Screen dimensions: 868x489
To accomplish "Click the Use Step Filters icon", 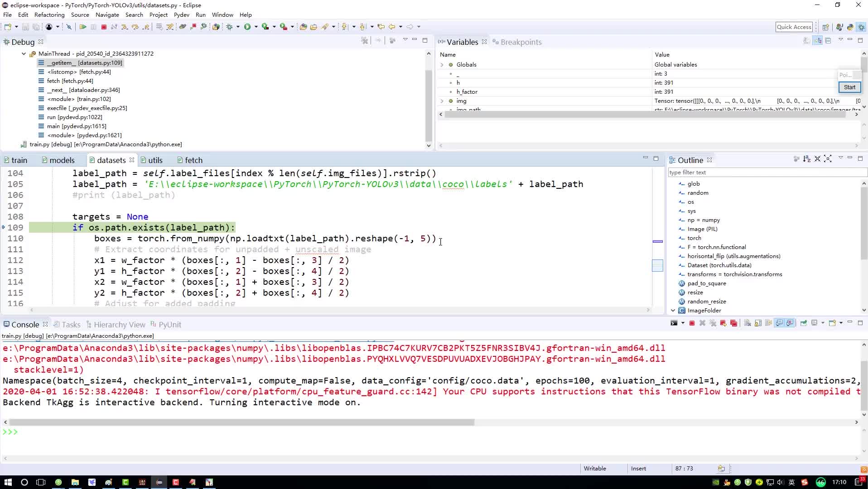I will point(169,27).
